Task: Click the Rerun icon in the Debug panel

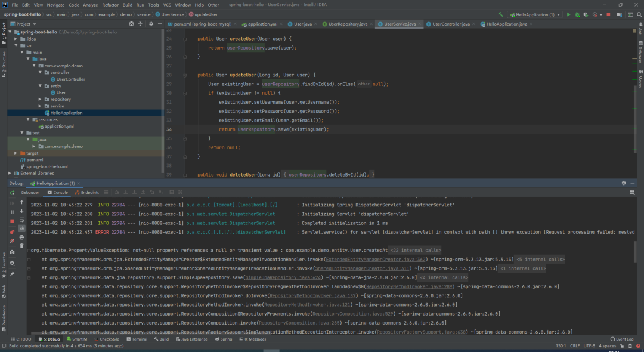Action: pos(12,193)
